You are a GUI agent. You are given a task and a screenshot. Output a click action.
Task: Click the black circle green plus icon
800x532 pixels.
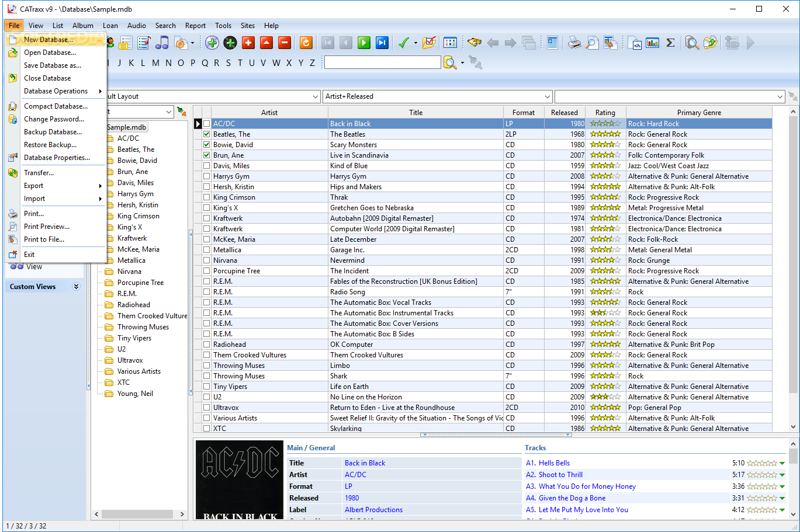(x=230, y=43)
